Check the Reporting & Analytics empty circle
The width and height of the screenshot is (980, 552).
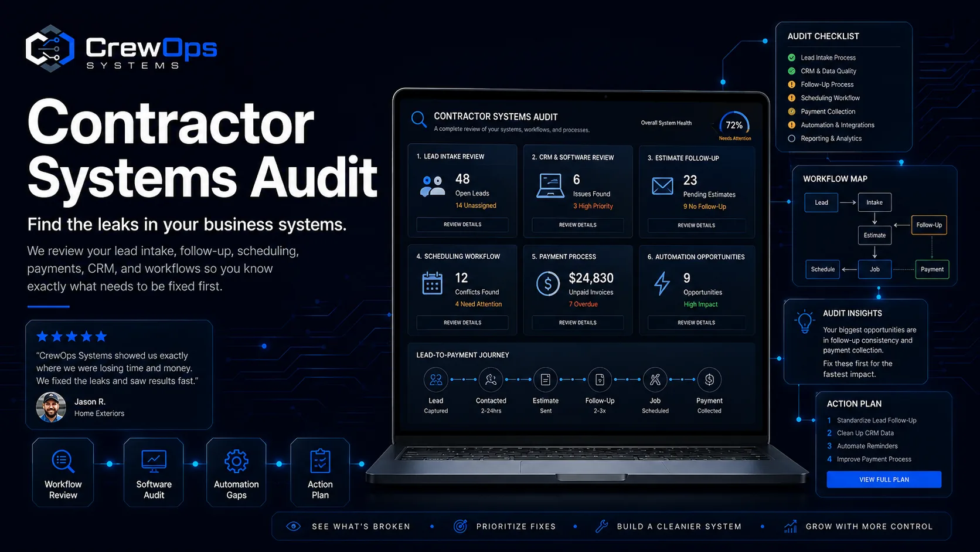(x=791, y=138)
